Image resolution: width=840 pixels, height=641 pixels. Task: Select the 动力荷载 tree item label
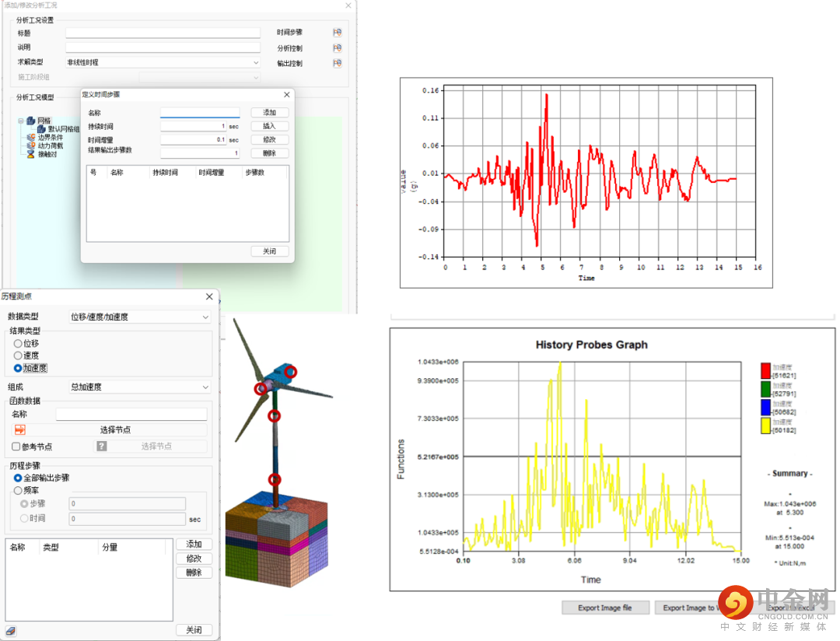(x=51, y=145)
